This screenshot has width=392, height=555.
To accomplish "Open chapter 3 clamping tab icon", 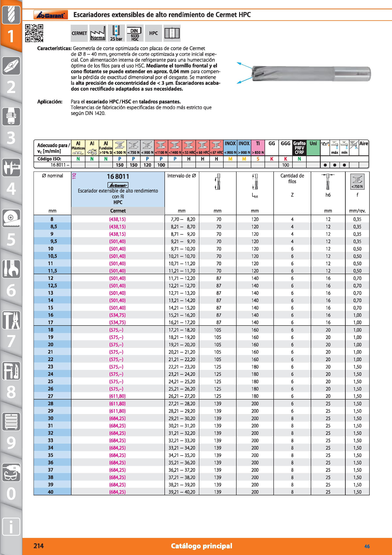I will [x=11, y=116].
